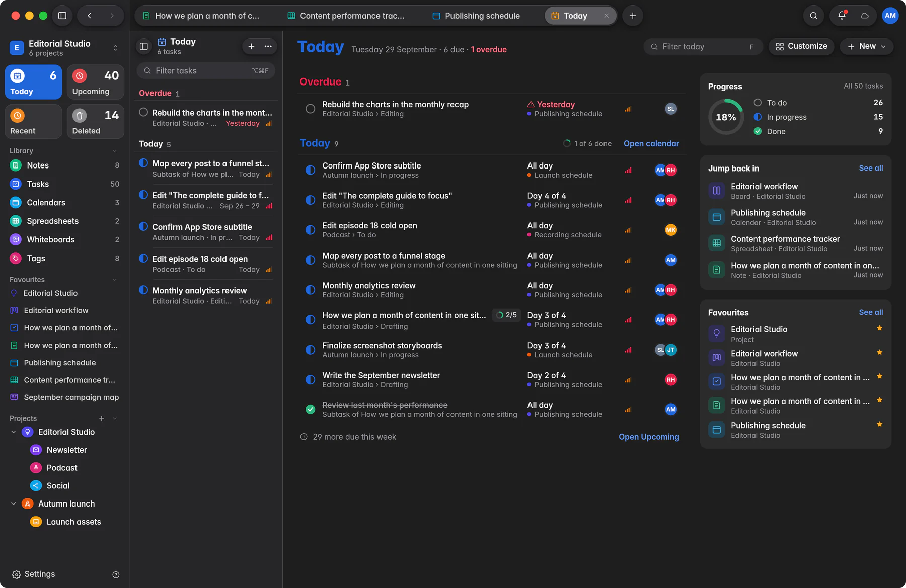Screen dimensions: 906x588
Task: Click the Filter today input field
Action: point(704,47)
